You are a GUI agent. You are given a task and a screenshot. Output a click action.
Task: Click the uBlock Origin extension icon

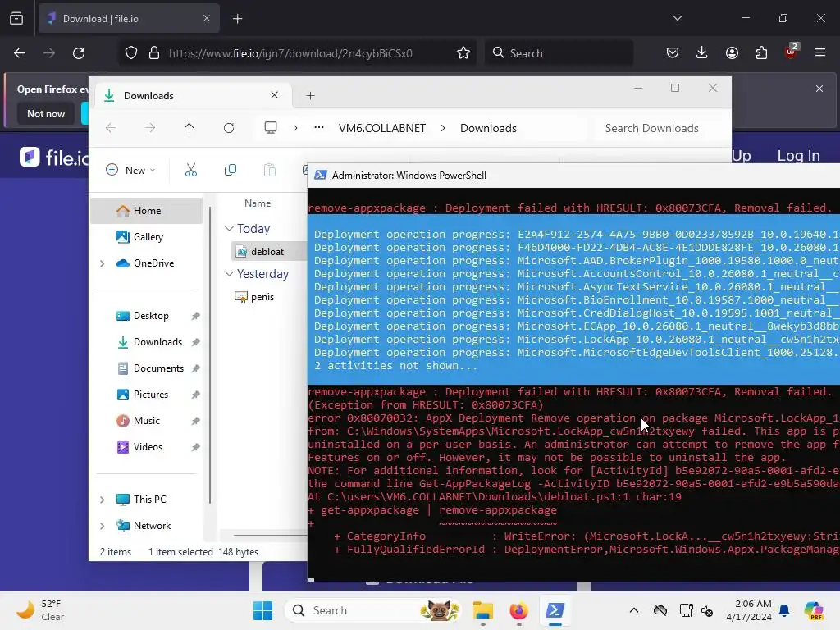tap(791, 52)
